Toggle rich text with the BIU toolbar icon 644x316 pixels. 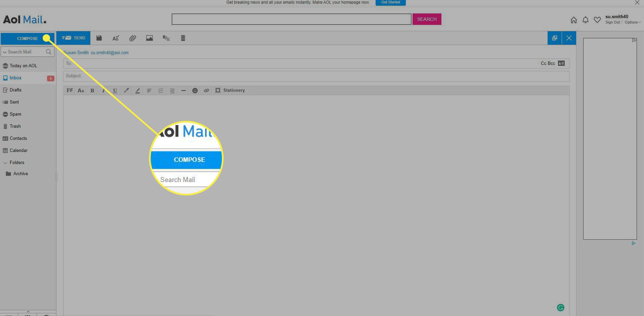click(166, 38)
